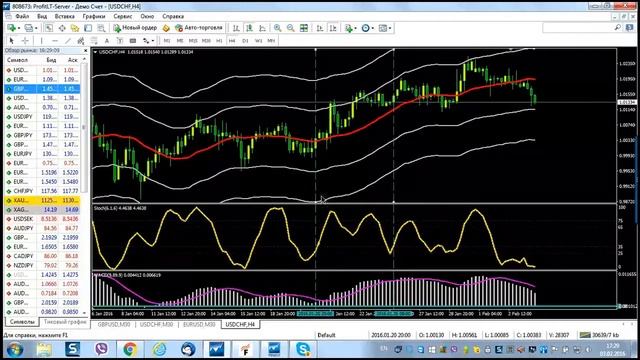Select the text A tool

(107, 41)
